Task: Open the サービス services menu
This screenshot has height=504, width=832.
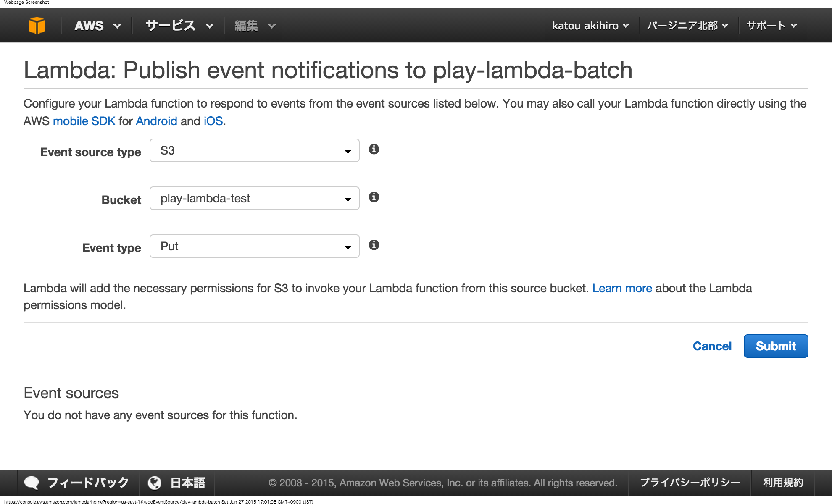Action: click(x=179, y=26)
